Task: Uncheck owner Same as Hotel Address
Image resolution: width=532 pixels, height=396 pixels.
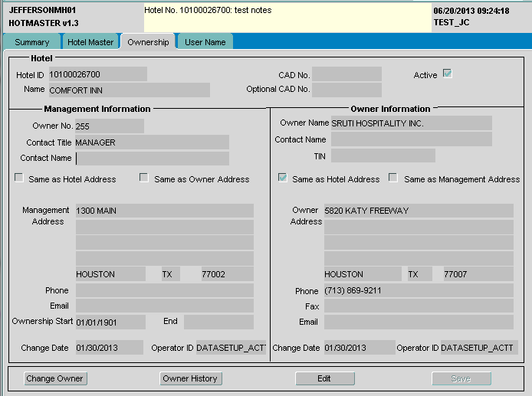Action: pyautogui.click(x=282, y=178)
